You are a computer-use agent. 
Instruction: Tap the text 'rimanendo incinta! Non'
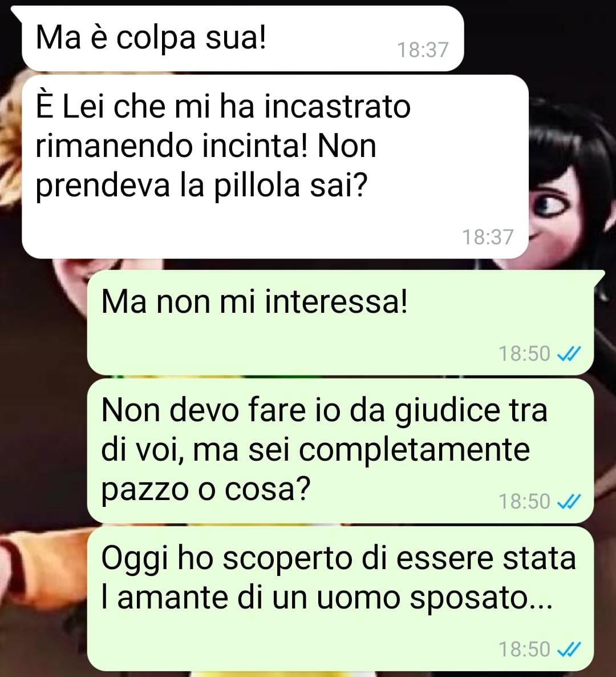[x=206, y=146]
